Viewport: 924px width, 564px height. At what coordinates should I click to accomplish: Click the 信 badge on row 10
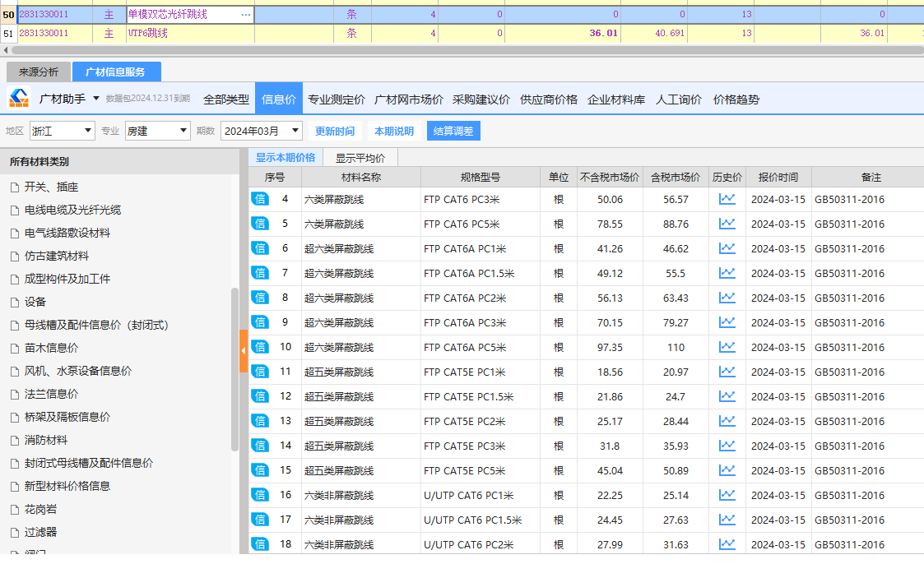[260, 347]
